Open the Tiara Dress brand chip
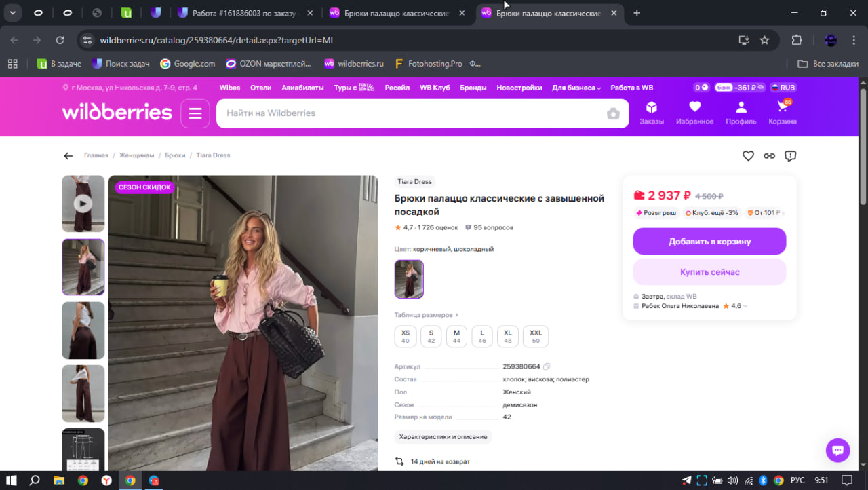This screenshot has height=490, width=868. point(414,182)
